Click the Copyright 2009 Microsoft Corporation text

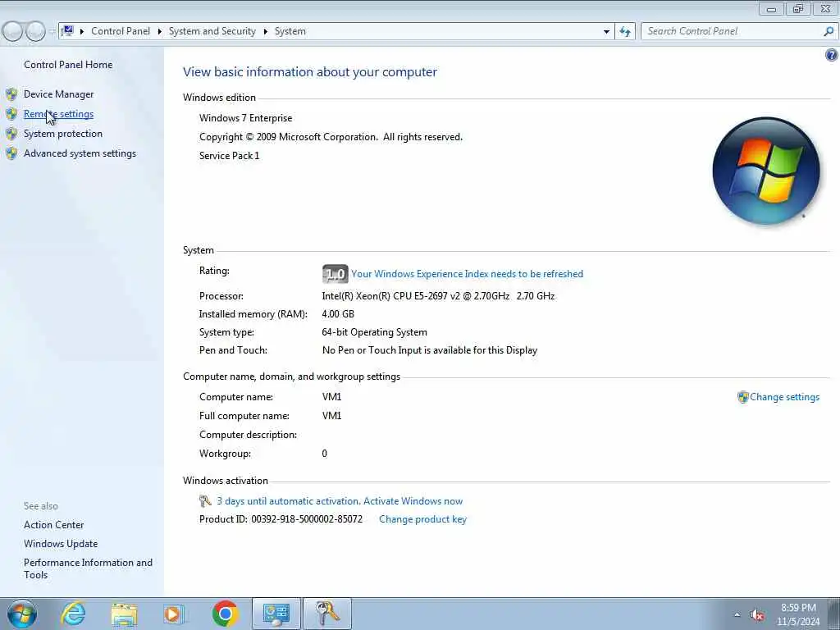click(x=331, y=137)
